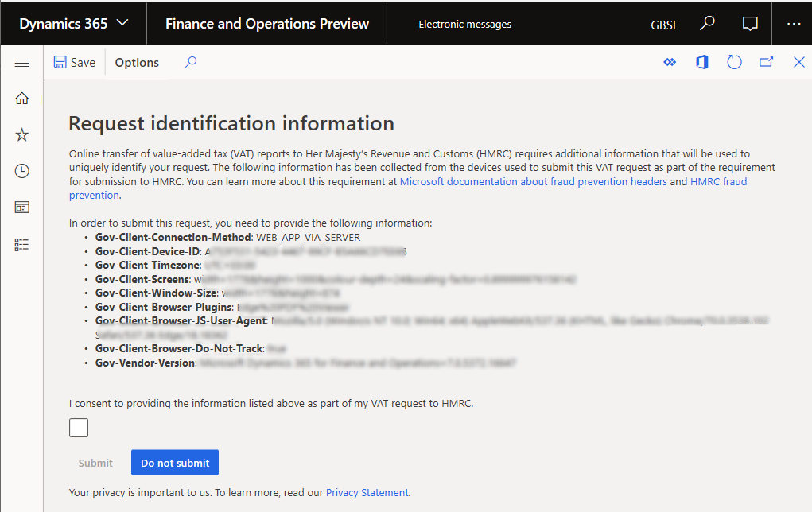Click the Request identification information heading
This screenshot has height=512, width=812.
tap(231, 124)
